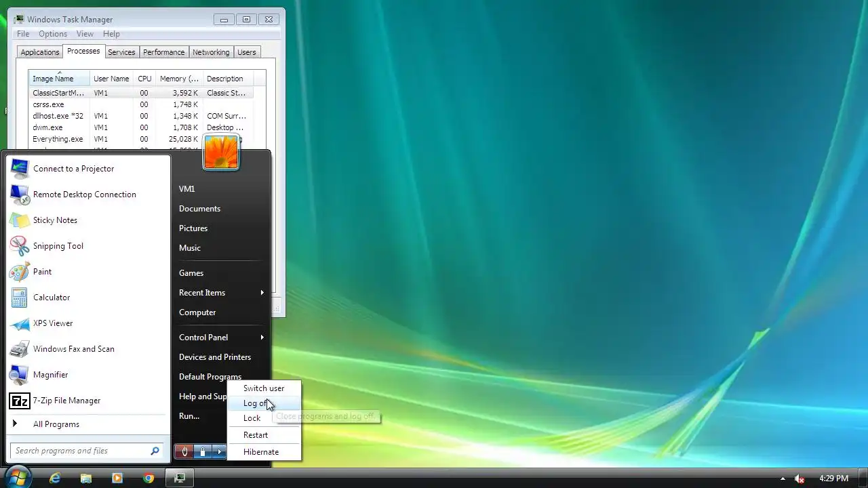
Task: Launch Paint palette icon
Action: point(20,272)
